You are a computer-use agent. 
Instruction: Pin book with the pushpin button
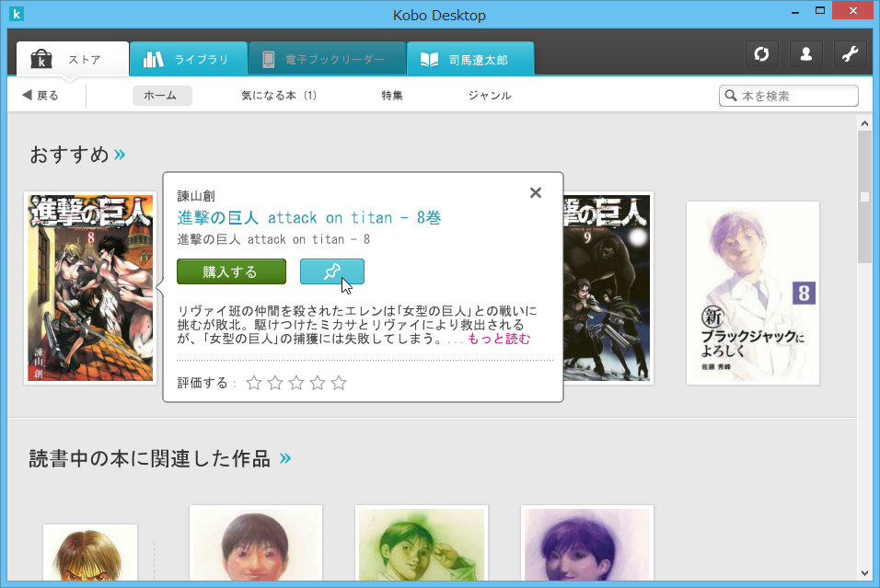(332, 271)
